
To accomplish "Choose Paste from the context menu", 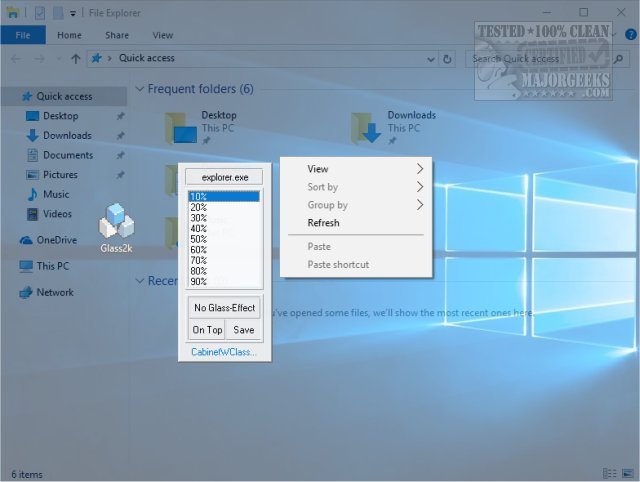I will pos(356,247).
